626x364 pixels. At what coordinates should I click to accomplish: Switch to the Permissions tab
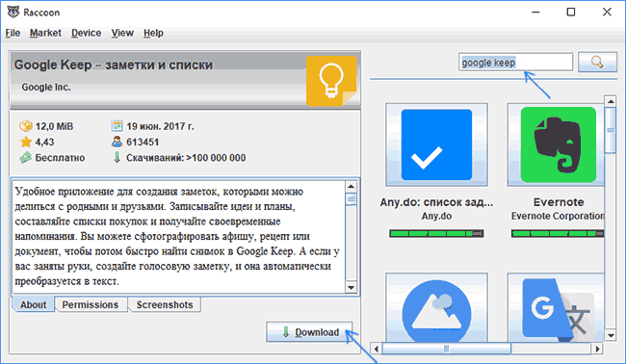click(x=91, y=304)
